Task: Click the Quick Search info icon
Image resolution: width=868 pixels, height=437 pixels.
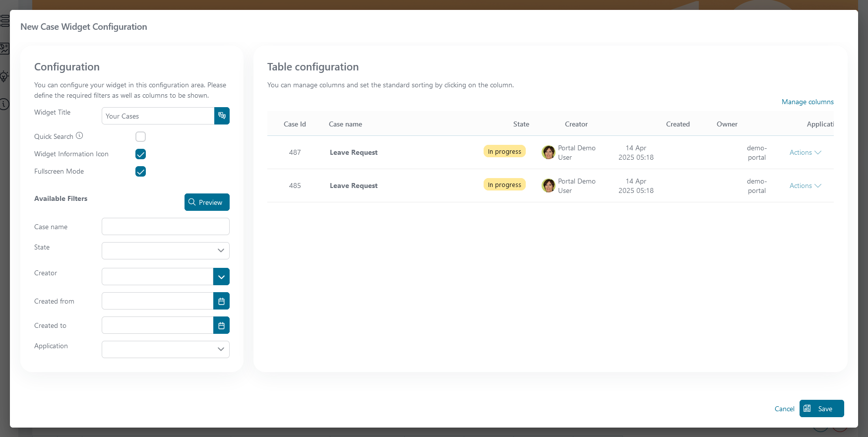Action: [79, 135]
